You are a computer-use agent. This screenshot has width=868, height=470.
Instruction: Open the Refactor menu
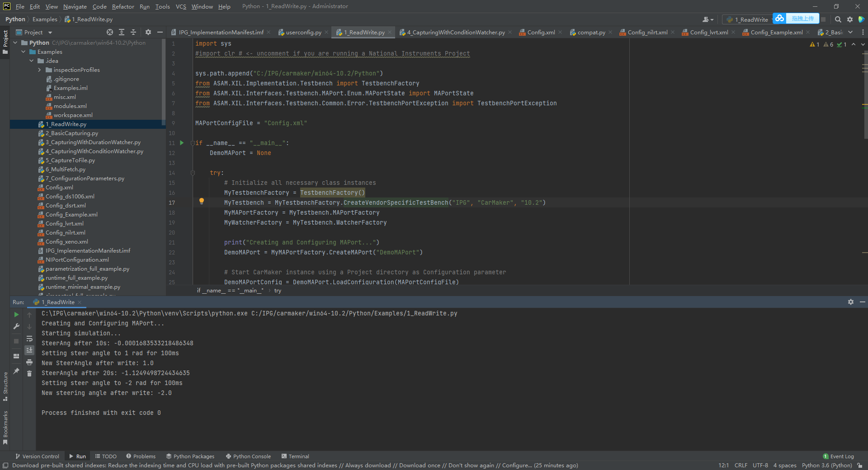[123, 6]
